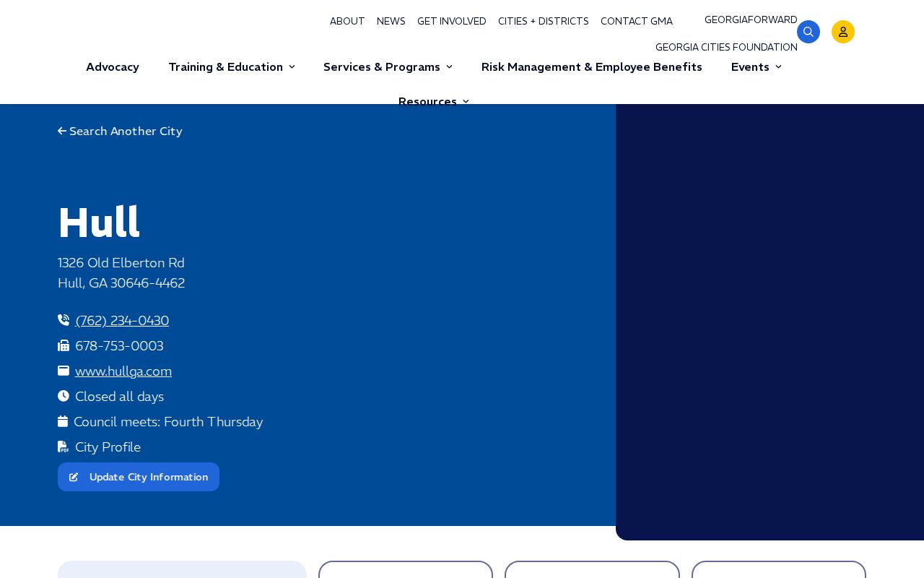Click Council meets: Fourth Thursday text

pyautogui.click(x=168, y=422)
